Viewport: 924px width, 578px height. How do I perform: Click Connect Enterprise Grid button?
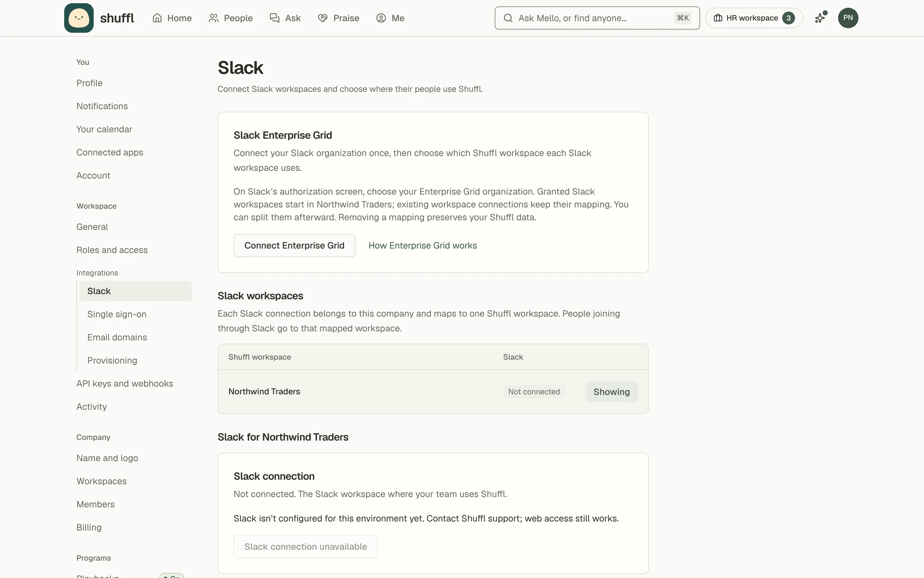(294, 245)
